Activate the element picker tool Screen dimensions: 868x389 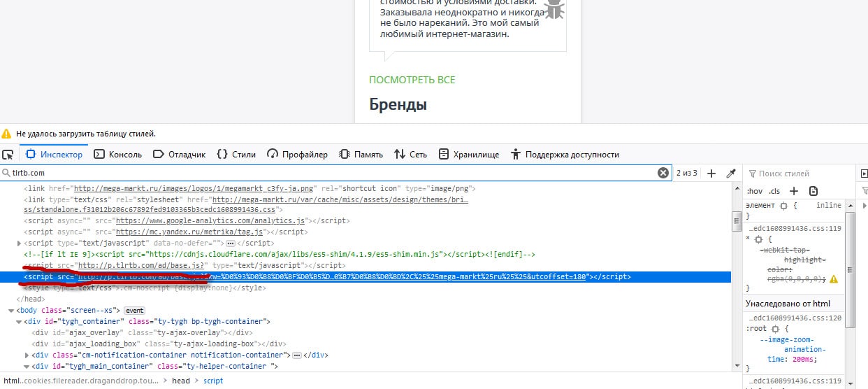tap(8, 155)
